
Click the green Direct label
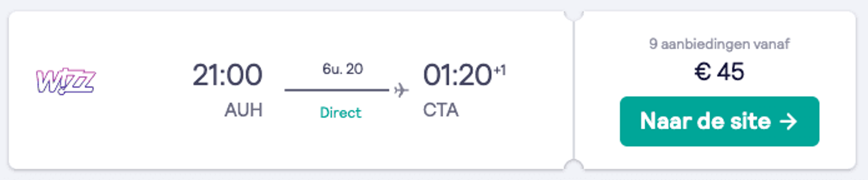tap(340, 113)
